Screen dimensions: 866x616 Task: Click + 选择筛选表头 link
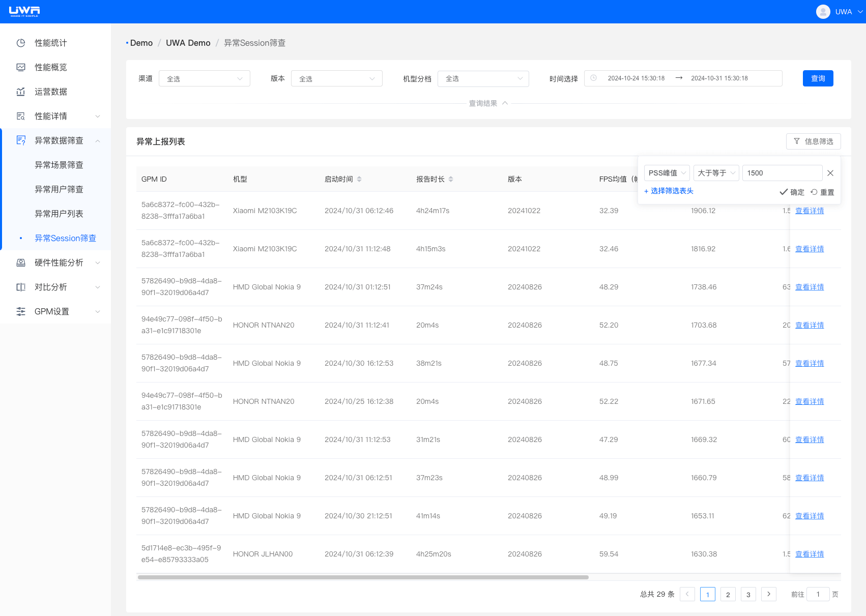[x=669, y=191]
